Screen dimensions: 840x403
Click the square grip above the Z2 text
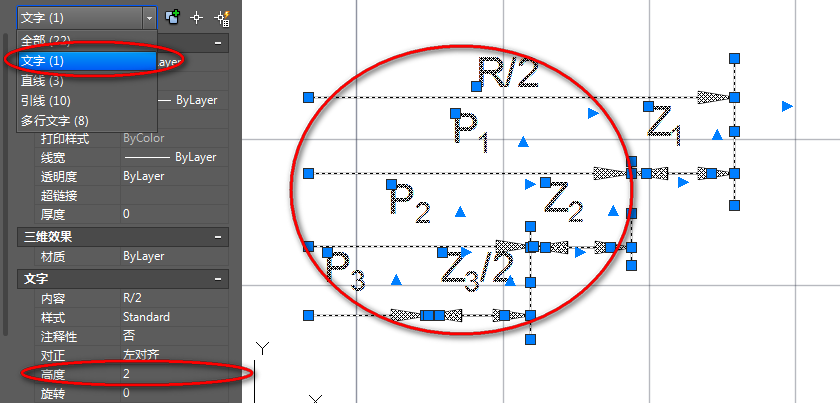(x=545, y=183)
